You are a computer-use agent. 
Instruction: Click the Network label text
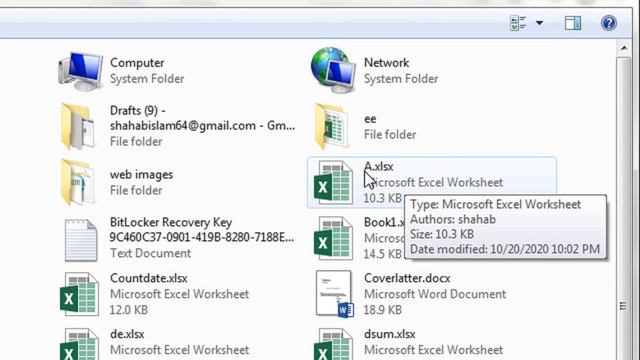pyautogui.click(x=387, y=63)
